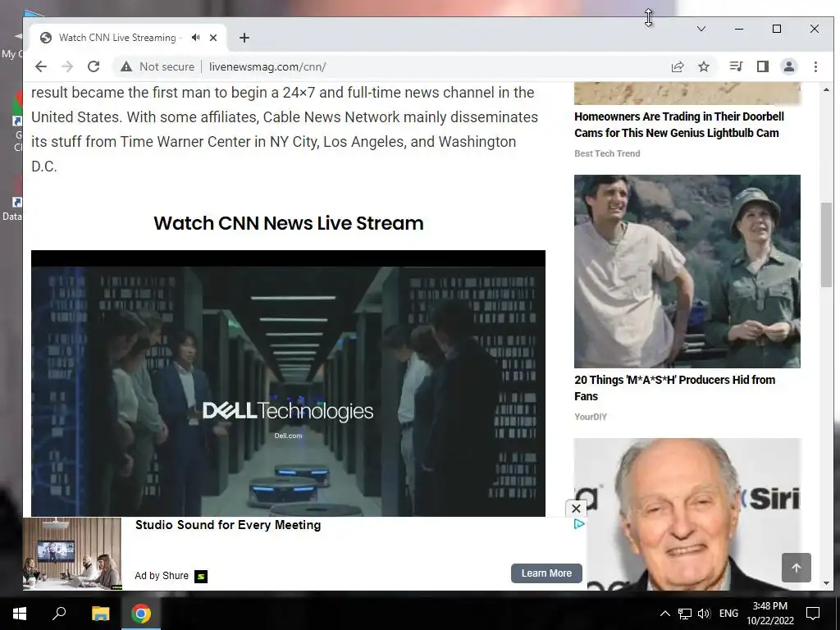This screenshot has width=840, height=630.
Task: Open the Not secure site info warning
Action: coord(157,66)
